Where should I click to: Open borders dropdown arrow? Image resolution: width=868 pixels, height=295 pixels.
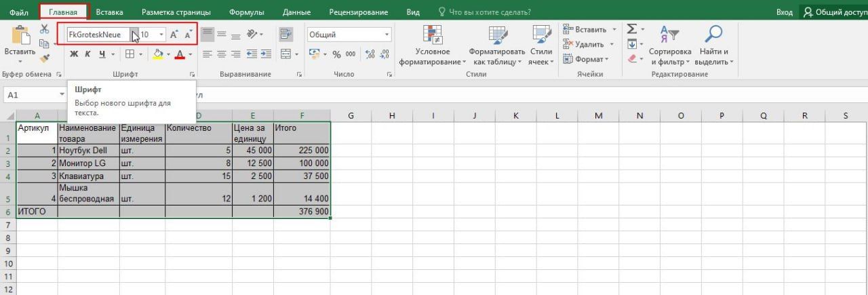pyautogui.click(x=140, y=54)
